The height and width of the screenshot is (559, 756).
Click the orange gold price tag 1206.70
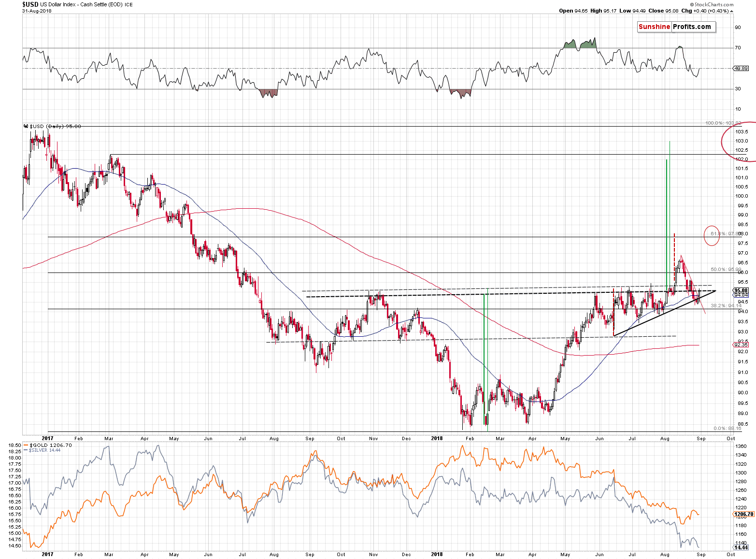(743, 515)
